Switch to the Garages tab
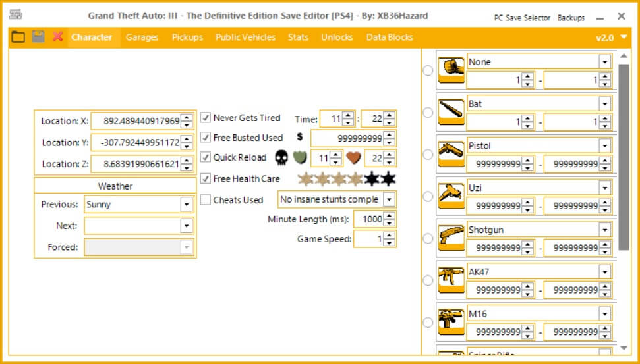Image resolution: width=640 pixels, height=364 pixels. click(x=142, y=37)
